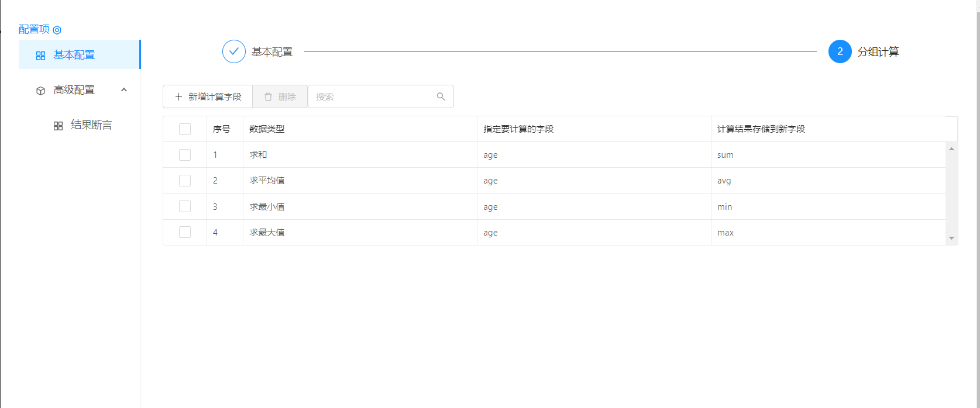Click the cube icon next to 高级配置
The height and width of the screenshot is (408, 980).
tap(40, 91)
